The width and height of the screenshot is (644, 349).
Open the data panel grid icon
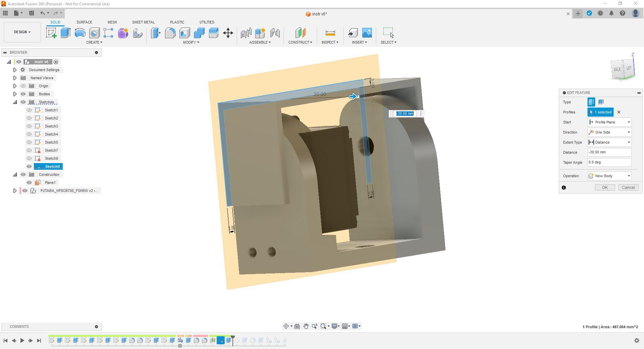[5, 13]
